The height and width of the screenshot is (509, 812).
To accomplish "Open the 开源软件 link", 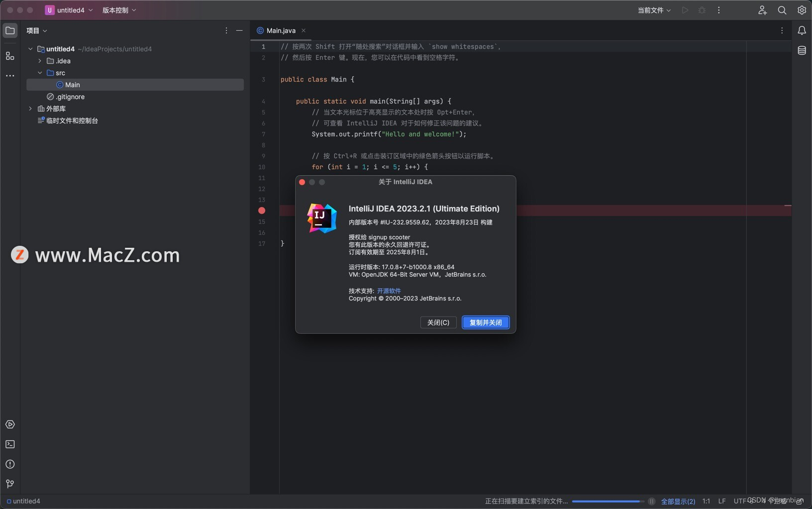I will click(x=389, y=291).
